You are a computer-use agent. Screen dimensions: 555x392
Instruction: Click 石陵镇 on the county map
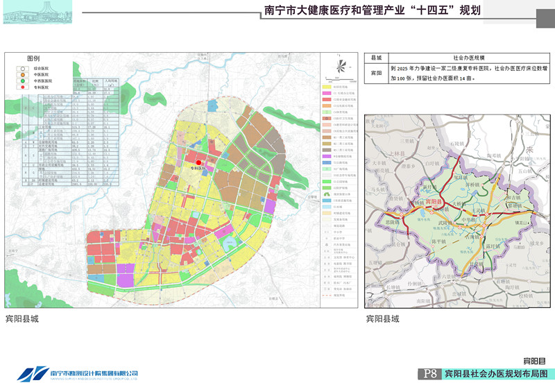[457, 144]
